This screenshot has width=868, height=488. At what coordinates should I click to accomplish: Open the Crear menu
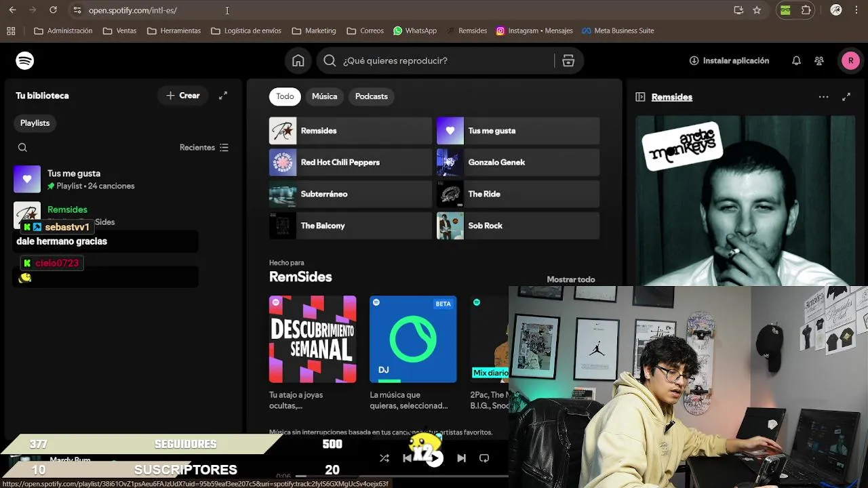coord(182,96)
